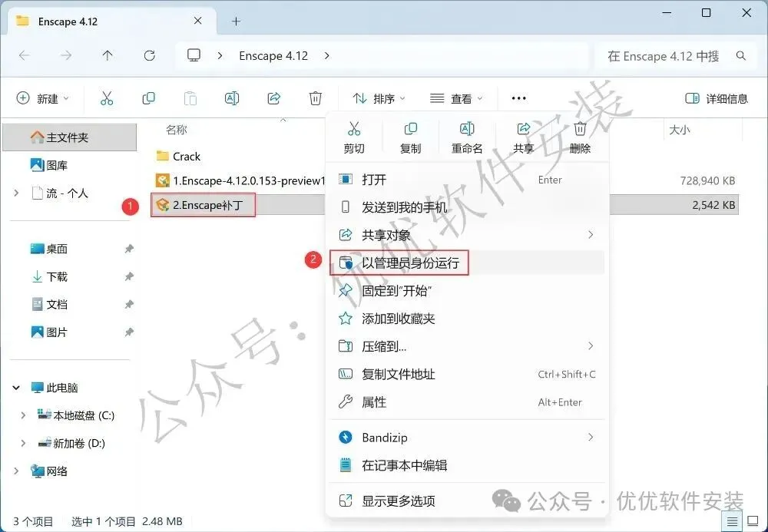768x532 pixels.
Task: Select the Crack folder
Action: tap(178, 156)
